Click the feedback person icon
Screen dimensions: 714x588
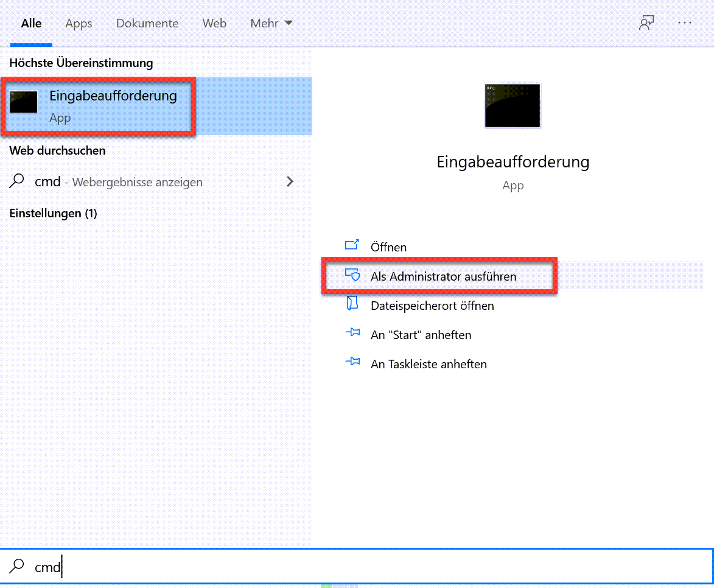point(646,23)
